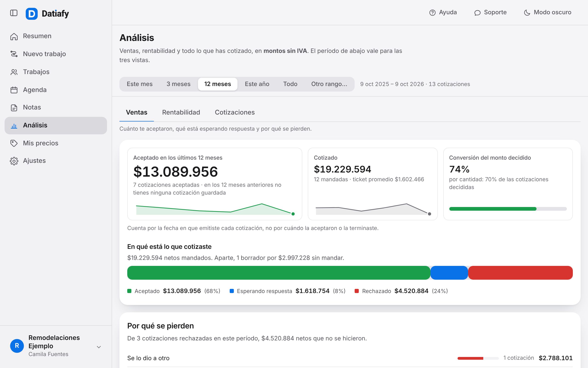
Task: Switch to the Rentabilidad tab
Action: [x=181, y=112]
